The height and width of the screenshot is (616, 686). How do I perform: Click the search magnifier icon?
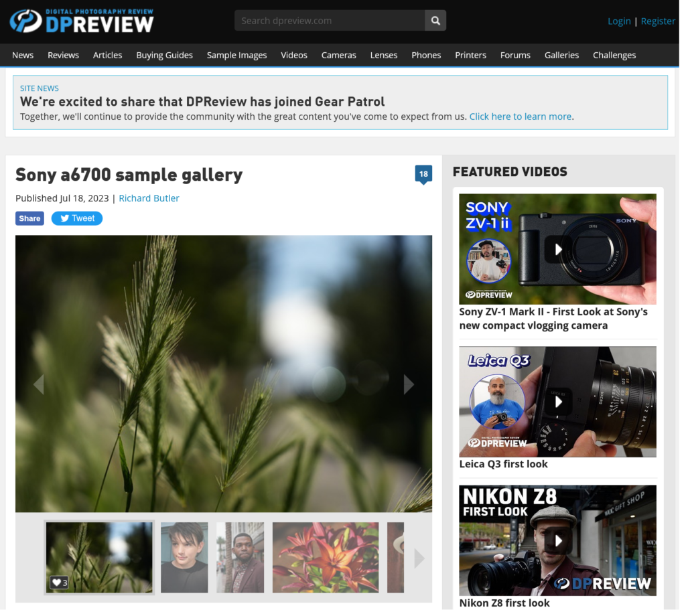point(435,21)
